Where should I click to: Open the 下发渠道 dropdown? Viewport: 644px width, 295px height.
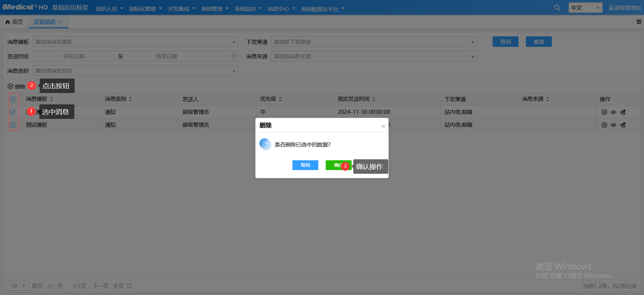coord(374,42)
